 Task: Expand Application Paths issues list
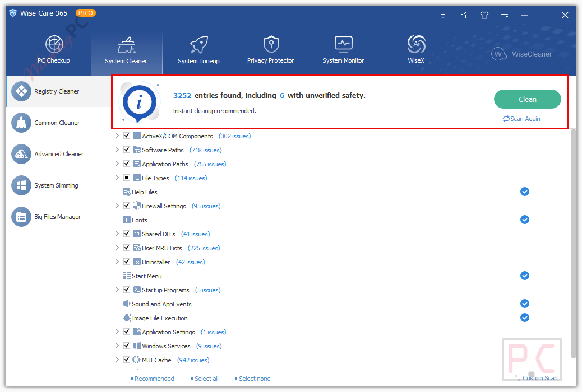[x=117, y=164]
